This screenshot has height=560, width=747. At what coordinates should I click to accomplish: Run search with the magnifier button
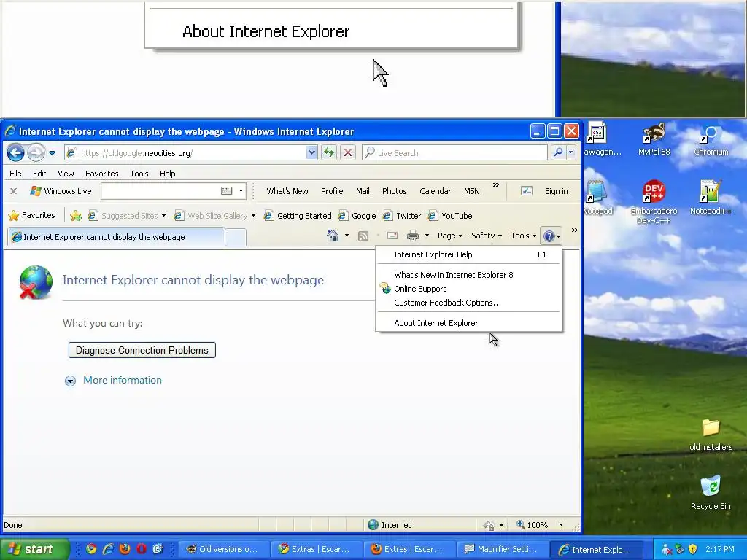pyautogui.click(x=558, y=152)
